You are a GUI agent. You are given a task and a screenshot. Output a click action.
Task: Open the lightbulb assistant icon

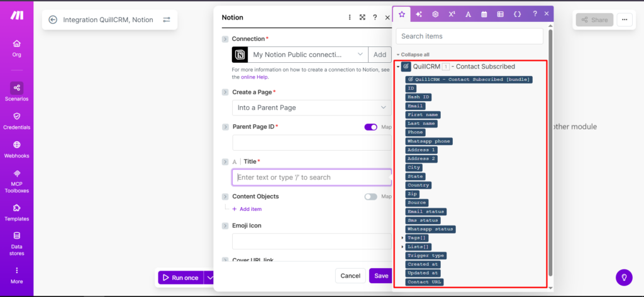tap(623, 276)
